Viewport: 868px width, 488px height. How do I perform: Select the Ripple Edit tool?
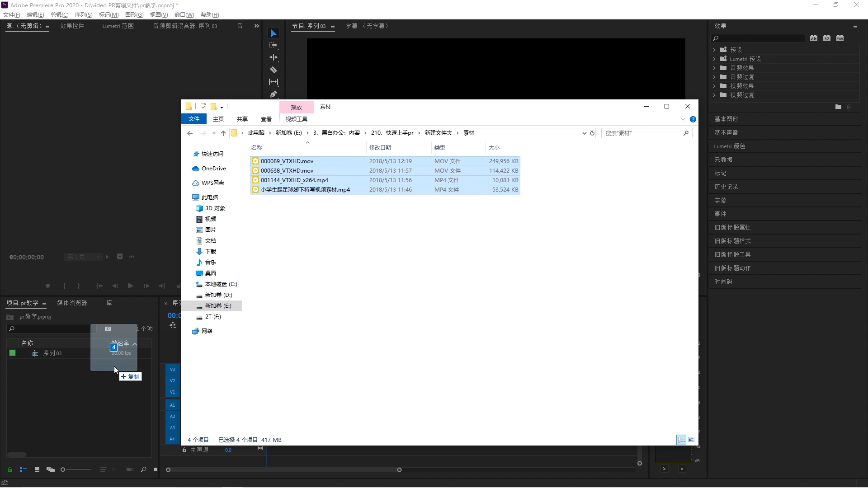point(274,57)
